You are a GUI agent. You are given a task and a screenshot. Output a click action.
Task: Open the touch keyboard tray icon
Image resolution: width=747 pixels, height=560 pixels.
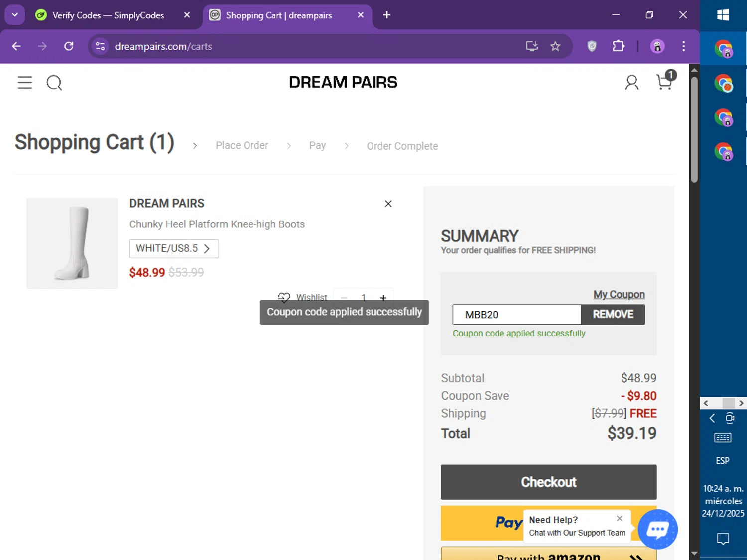(x=723, y=438)
